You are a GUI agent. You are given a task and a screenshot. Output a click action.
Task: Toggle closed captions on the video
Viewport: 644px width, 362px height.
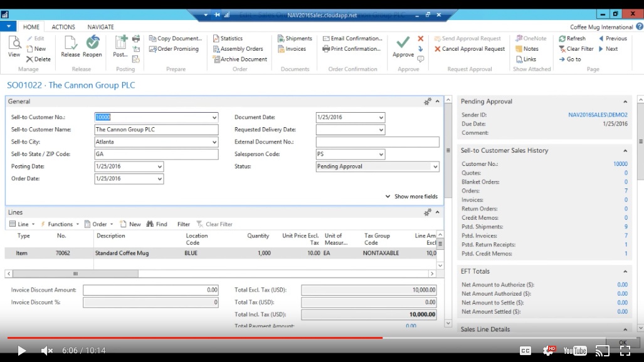(525, 351)
